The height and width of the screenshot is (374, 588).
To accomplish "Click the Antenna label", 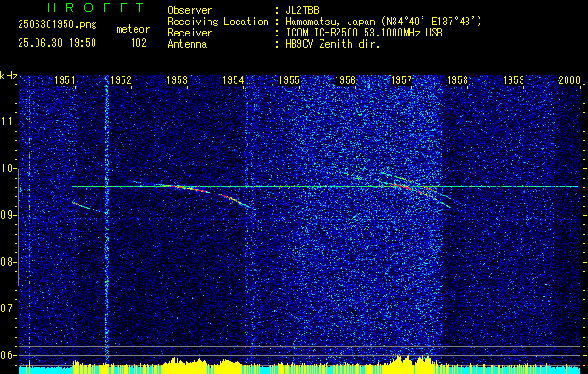I will (187, 44).
